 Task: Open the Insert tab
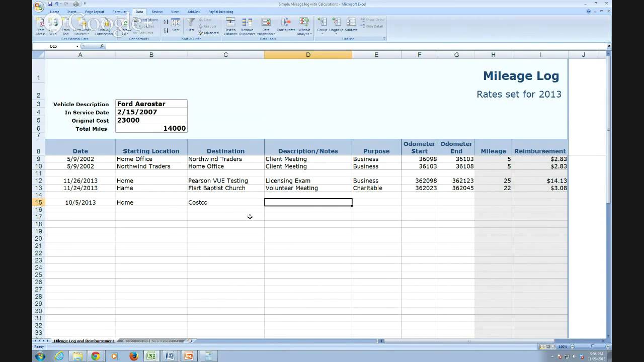[72, 12]
